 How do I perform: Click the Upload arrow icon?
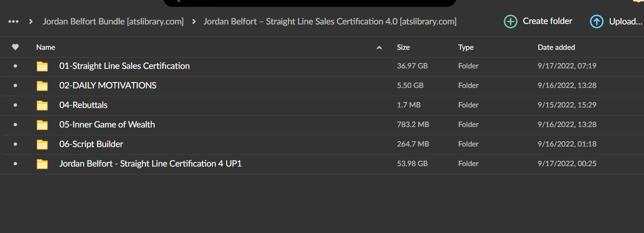click(597, 21)
